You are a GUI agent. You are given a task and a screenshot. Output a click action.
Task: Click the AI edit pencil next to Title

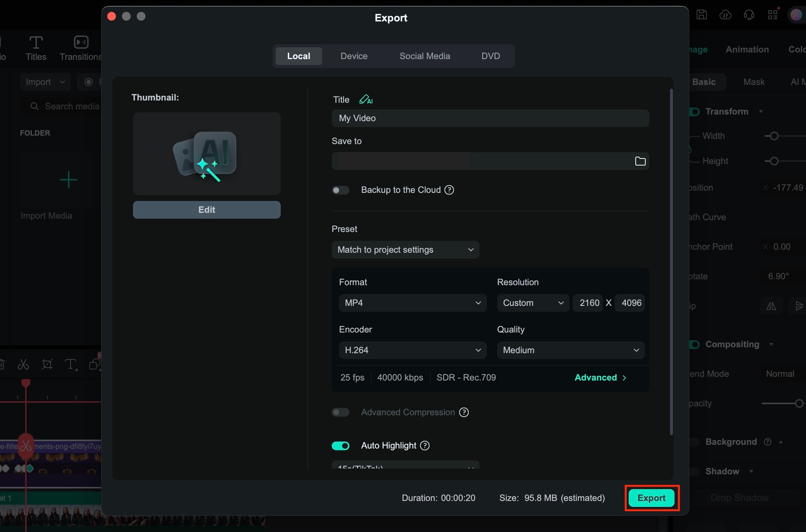(x=366, y=99)
